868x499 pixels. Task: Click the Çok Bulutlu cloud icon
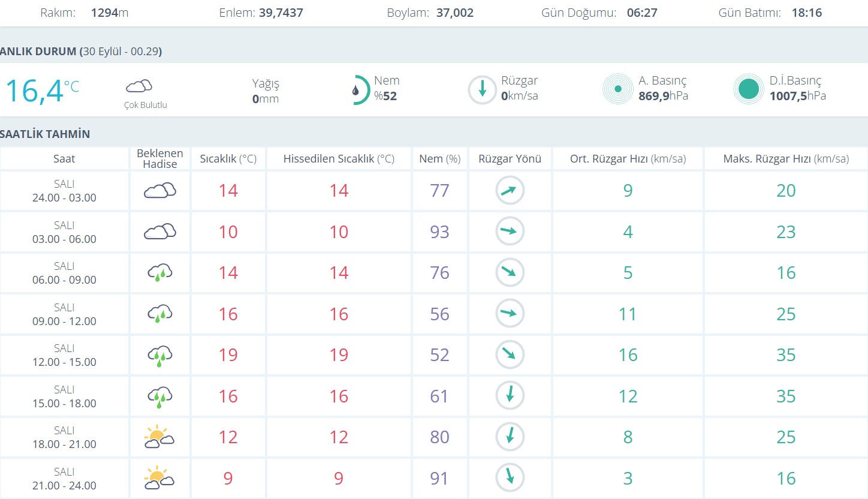click(138, 86)
